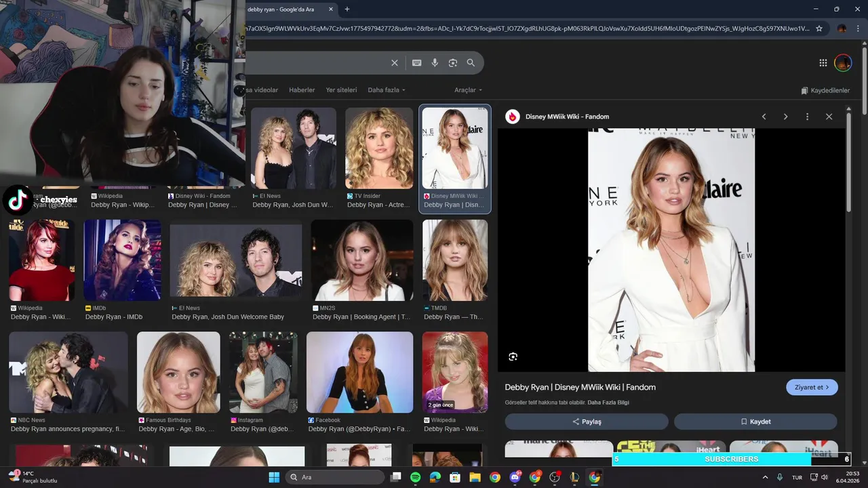Screen dimensions: 868x488
Task: Click the Fandom favicon in preview header
Action: [x=513, y=117]
